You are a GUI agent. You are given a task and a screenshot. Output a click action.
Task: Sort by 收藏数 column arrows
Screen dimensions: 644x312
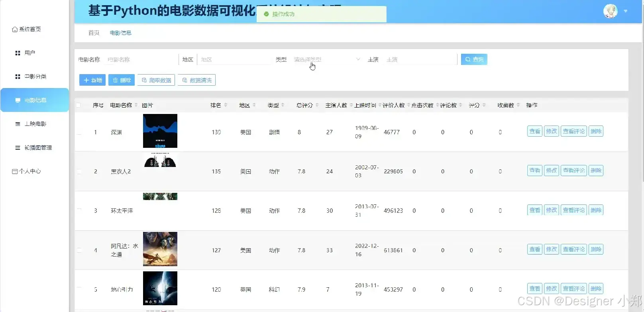pos(518,105)
